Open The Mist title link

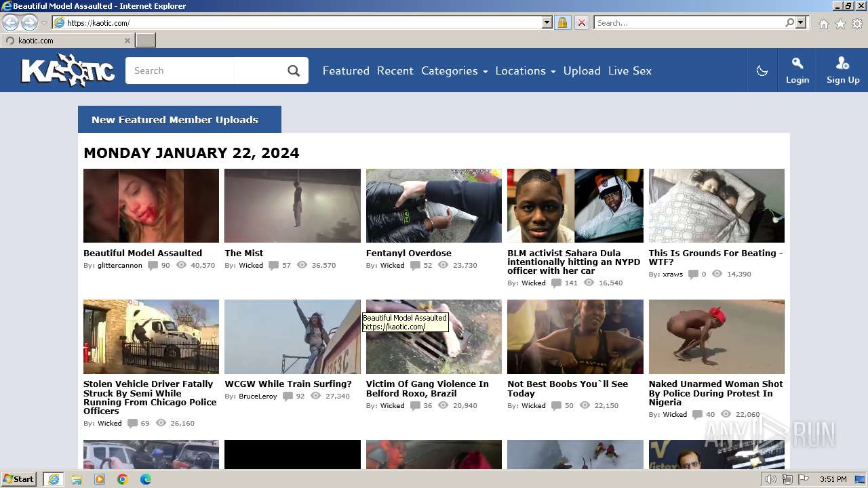click(x=244, y=253)
